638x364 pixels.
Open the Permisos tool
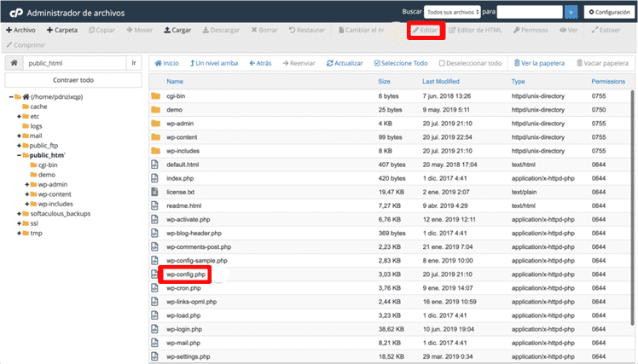531,30
